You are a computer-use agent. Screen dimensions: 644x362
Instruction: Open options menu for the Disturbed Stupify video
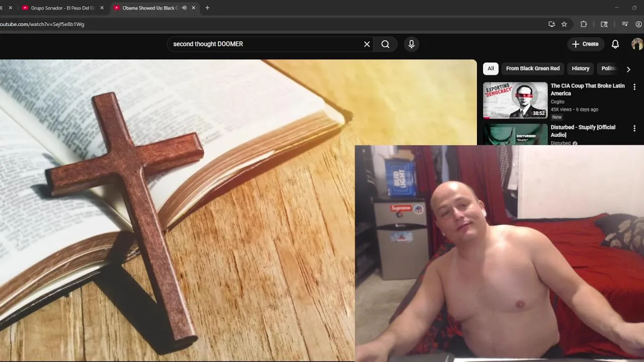tap(634, 128)
